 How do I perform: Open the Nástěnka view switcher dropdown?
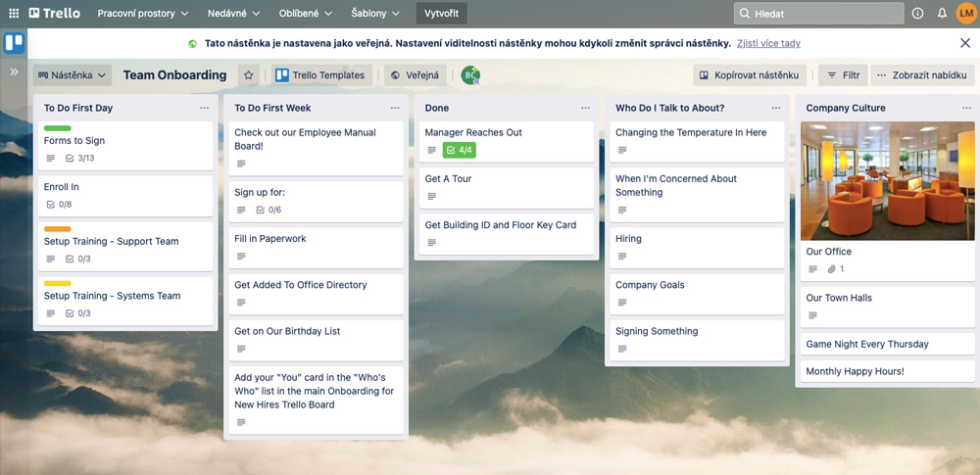[73, 75]
